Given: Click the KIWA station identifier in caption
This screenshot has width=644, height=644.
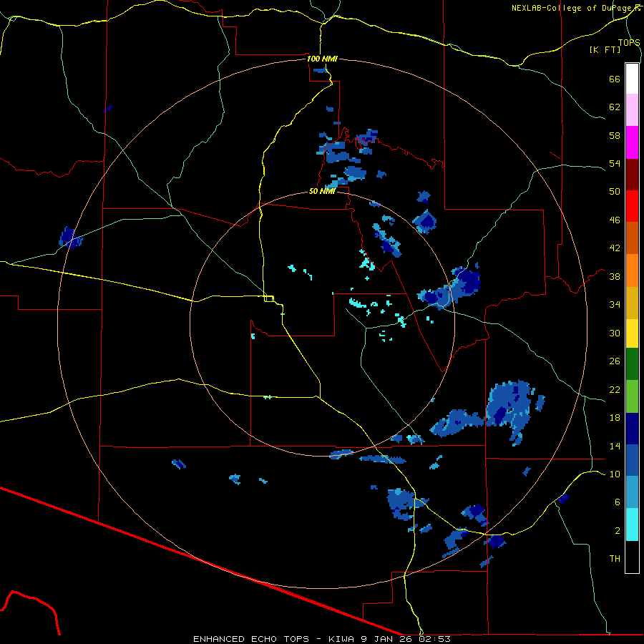Looking at the screenshot, I should (x=341, y=639).
